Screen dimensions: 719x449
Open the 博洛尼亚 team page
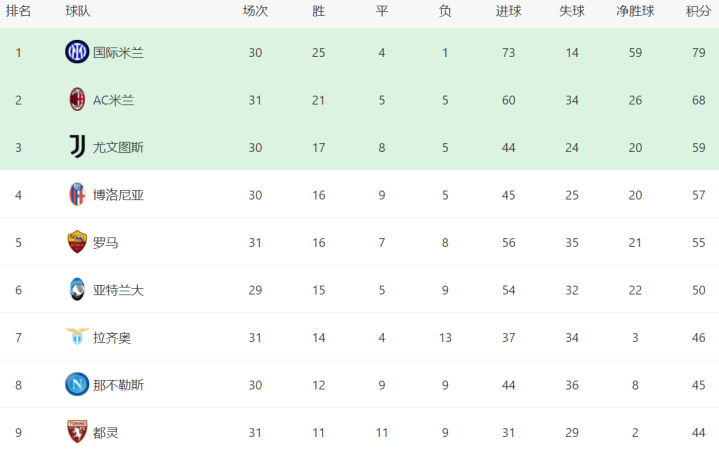[x=118, y=195]
